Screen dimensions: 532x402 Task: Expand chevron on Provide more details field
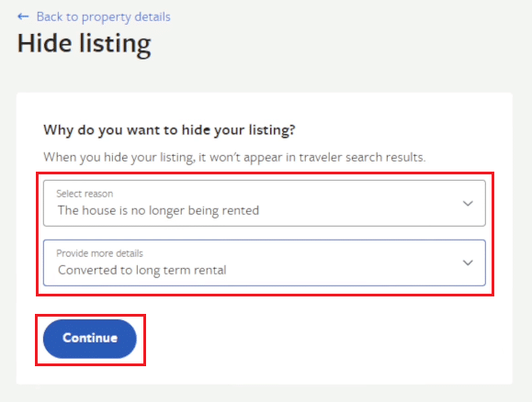pos(468,262)
